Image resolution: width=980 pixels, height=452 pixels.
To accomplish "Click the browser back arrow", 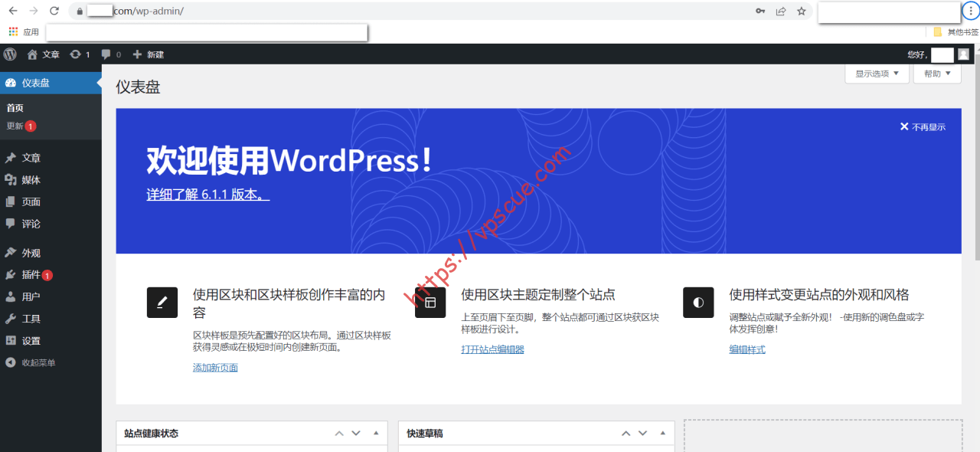I will click(13, 11).
